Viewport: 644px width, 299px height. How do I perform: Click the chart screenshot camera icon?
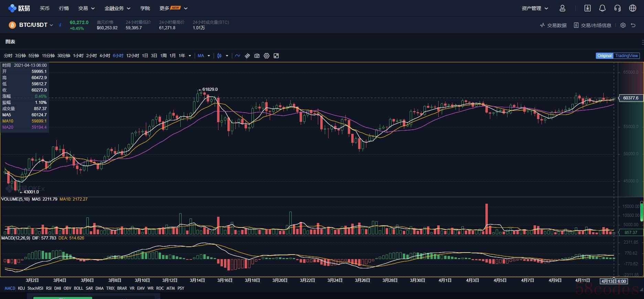(257, 56)
